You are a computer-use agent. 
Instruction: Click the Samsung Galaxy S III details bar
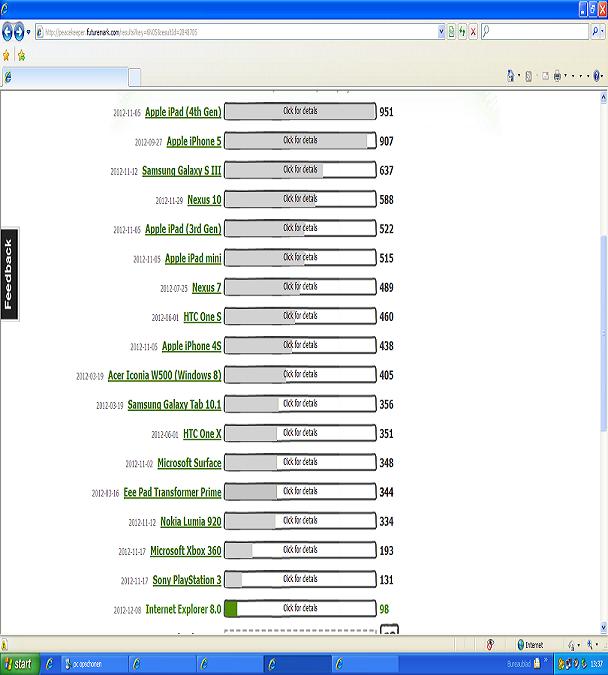[x=300, y=170]
